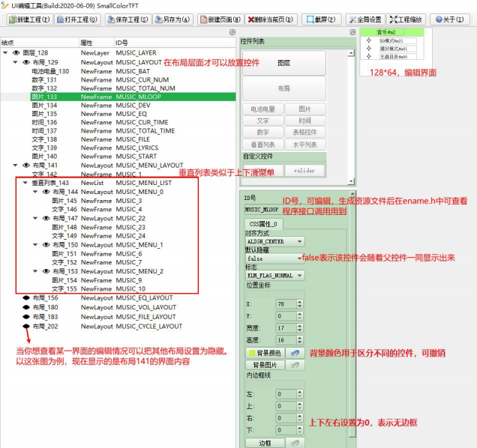This screenshot has width=477, height=448.
Task: Delete current page via 删除当前页 button
Action: (x=271, y=19)
